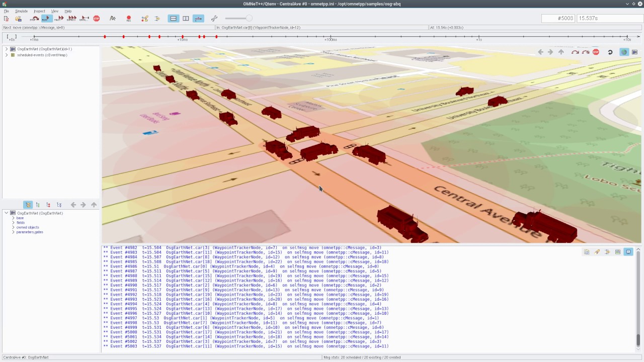
Task: Click the inspector panel back arrow
Action: [73, 205]
